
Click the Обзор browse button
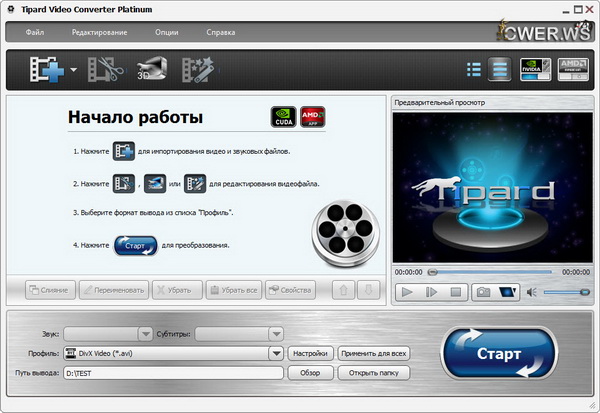(x=310, y=373)
